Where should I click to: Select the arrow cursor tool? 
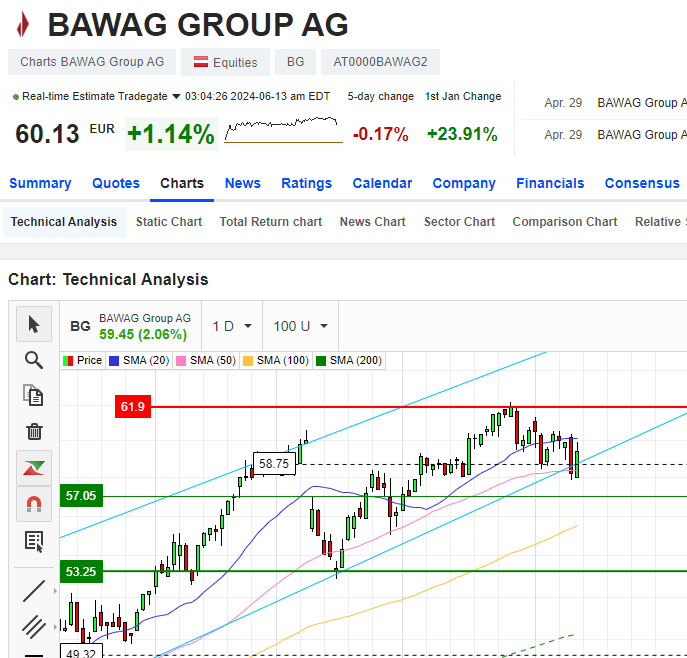(34, 324)
